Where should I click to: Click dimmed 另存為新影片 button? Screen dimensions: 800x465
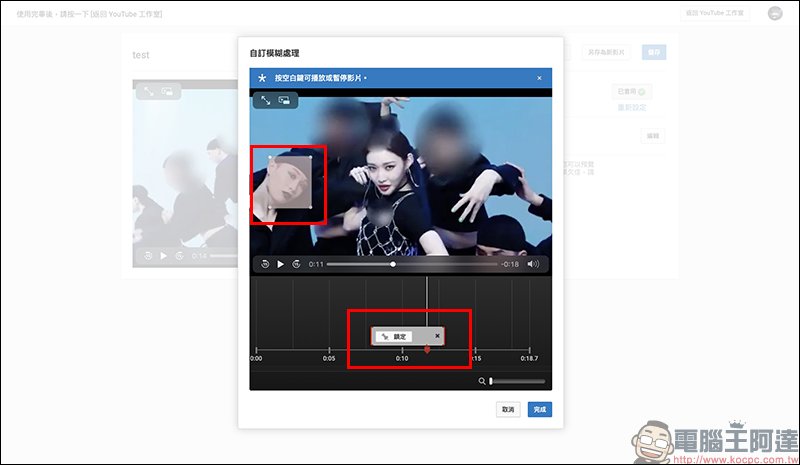point(606,52)
